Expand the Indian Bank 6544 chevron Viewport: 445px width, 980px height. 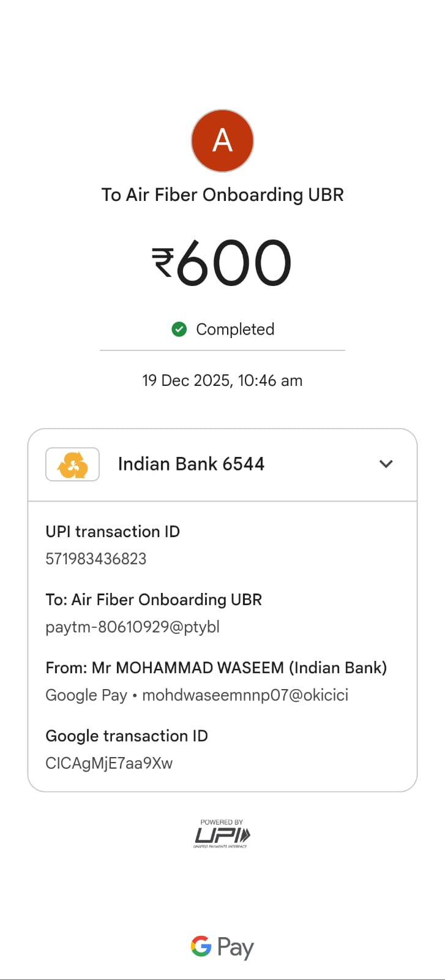[386, 464]
